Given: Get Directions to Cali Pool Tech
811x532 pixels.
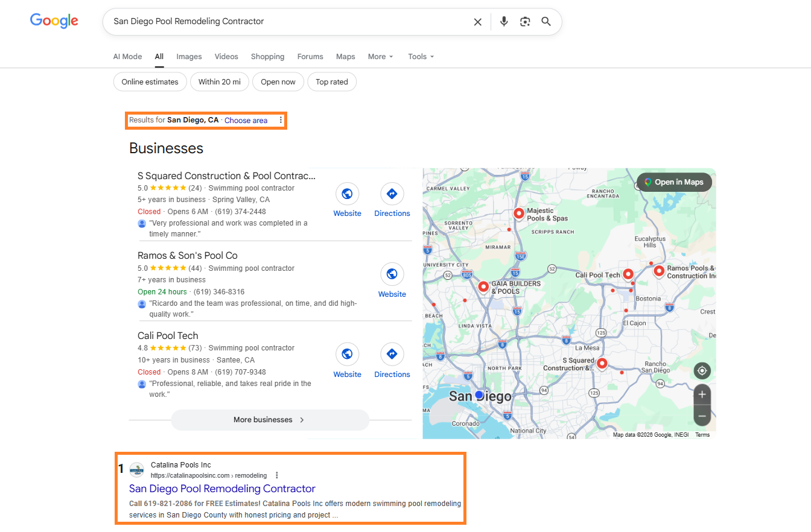Looking at the screenshot, I should pyautogui.click(x=392, y=354).
